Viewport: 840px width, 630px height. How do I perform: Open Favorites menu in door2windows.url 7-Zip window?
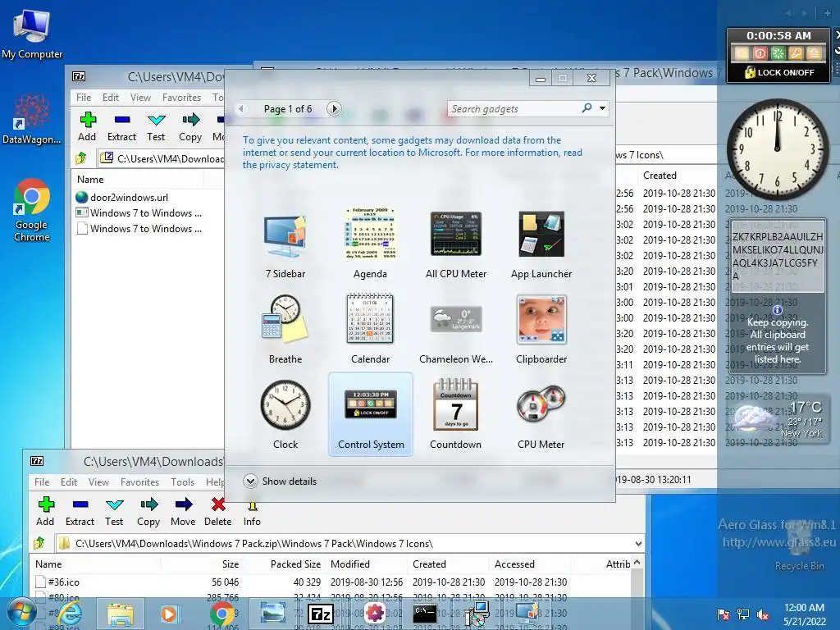point(181,98)
